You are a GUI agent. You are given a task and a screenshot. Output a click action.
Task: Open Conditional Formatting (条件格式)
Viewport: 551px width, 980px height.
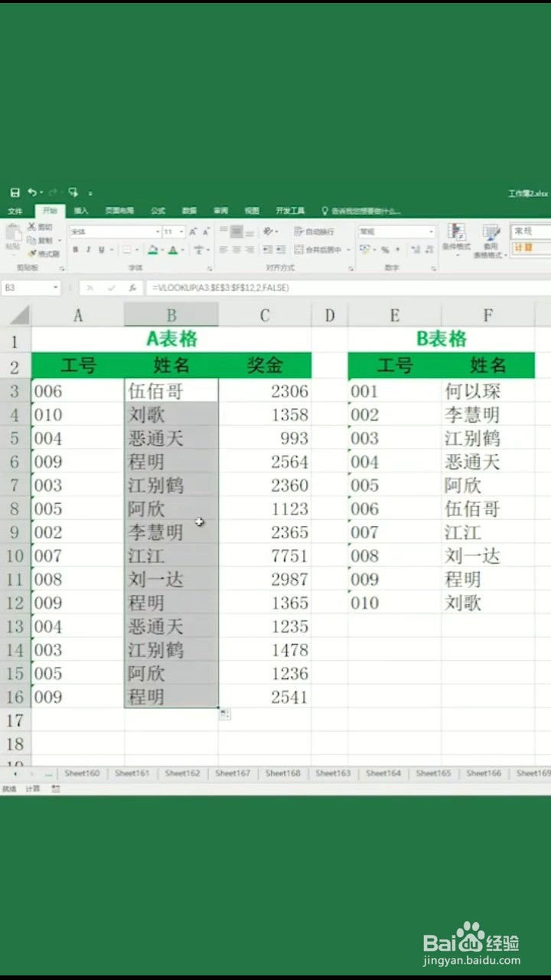tap(457, 239)
